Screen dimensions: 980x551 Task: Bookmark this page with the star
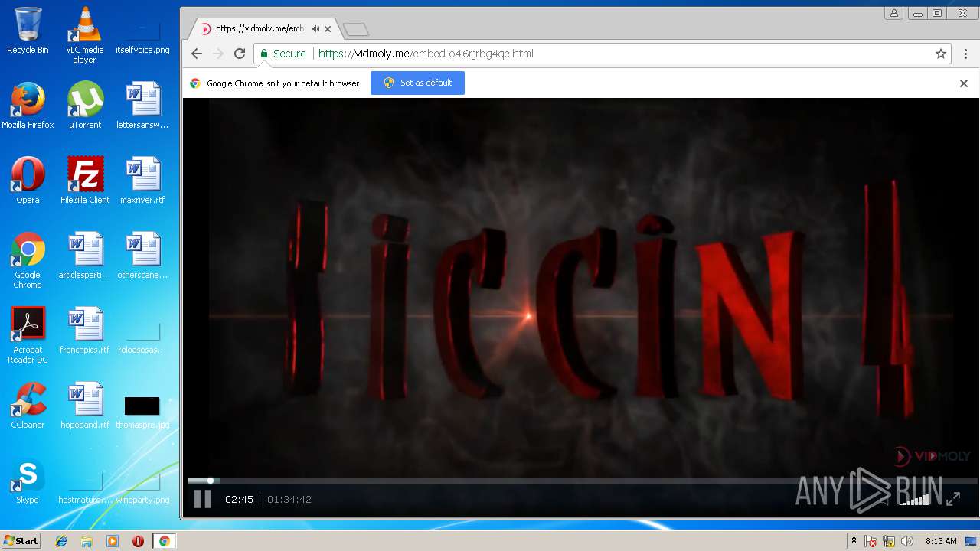(x=941, y=54)
